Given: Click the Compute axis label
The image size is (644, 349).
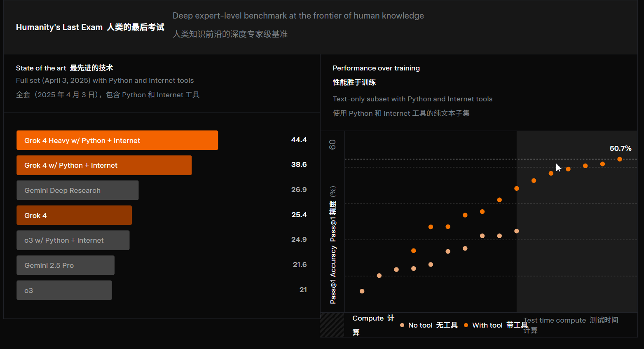Looking at the screenshot, I should pyautogui.click(x=373, y=325).
